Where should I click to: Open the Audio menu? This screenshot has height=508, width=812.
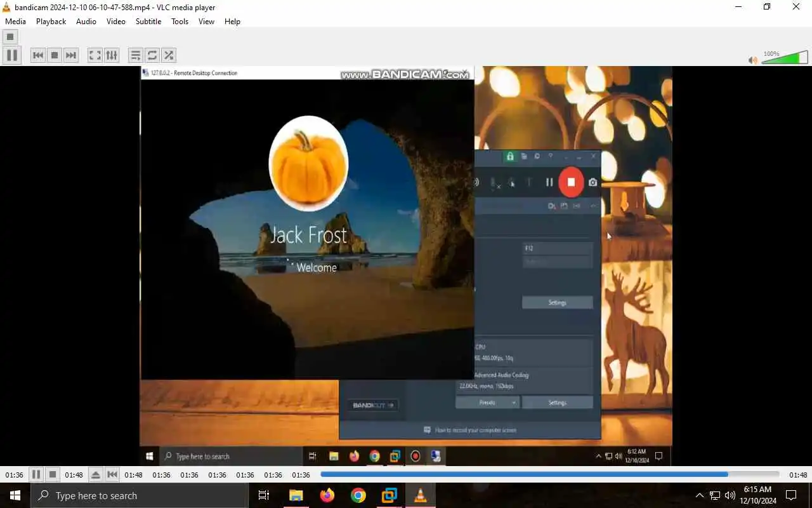pos(86,21)
